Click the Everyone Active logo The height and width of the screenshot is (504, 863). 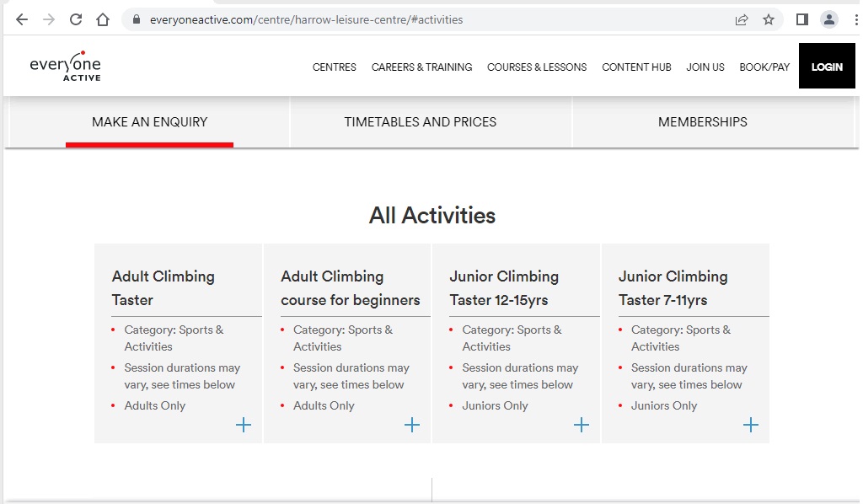click(66, 66)
